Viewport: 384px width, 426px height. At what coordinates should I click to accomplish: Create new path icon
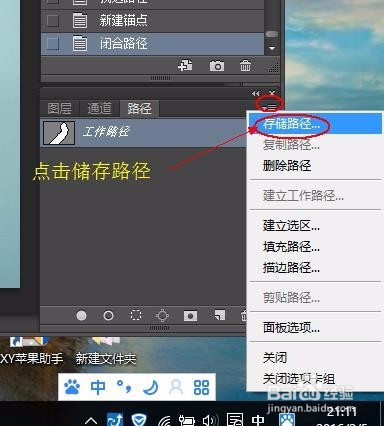pyautogui.click(x=219, y=315)
